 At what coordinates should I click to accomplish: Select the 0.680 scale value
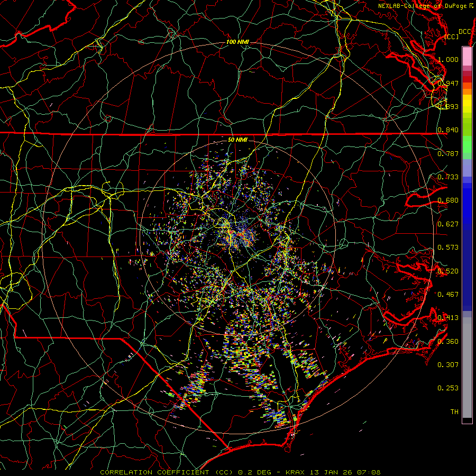click(448, 200)
